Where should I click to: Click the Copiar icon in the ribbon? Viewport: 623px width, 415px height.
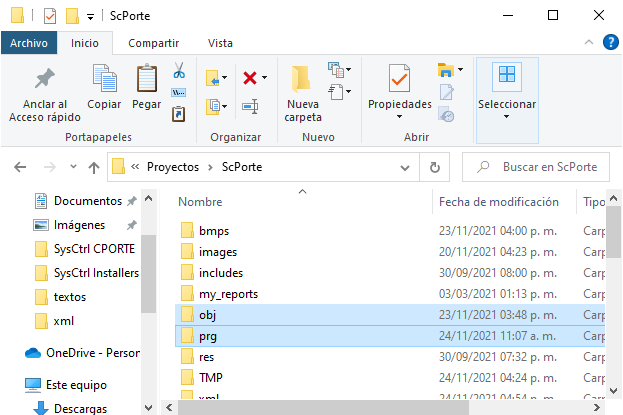coord(104,78)
